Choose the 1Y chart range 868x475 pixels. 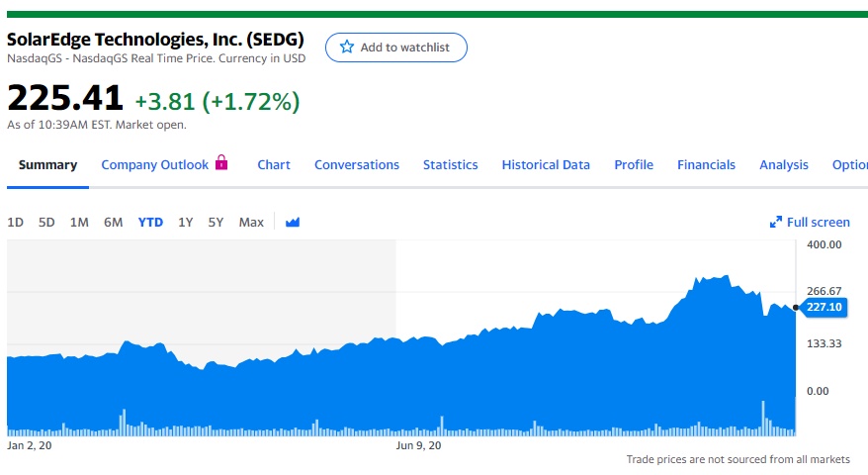pos(186,223)
